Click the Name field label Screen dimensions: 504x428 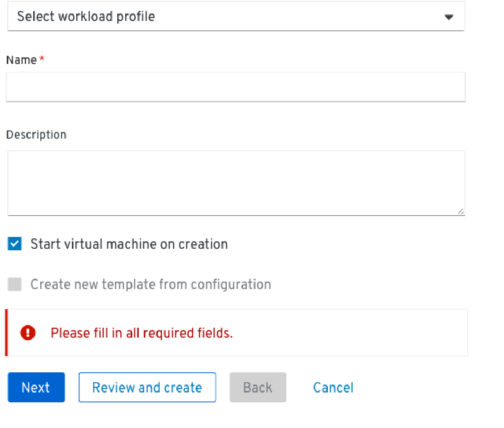click(21, 60)
